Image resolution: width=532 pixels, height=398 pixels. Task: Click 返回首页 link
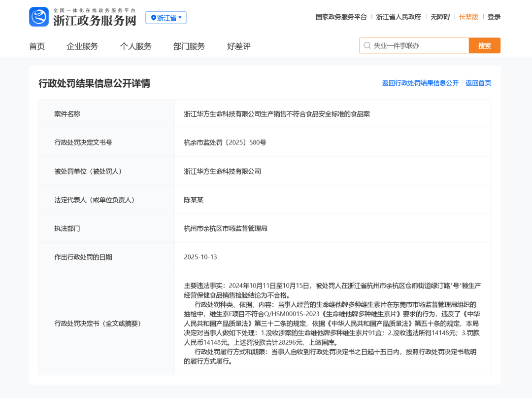point(478,83)
